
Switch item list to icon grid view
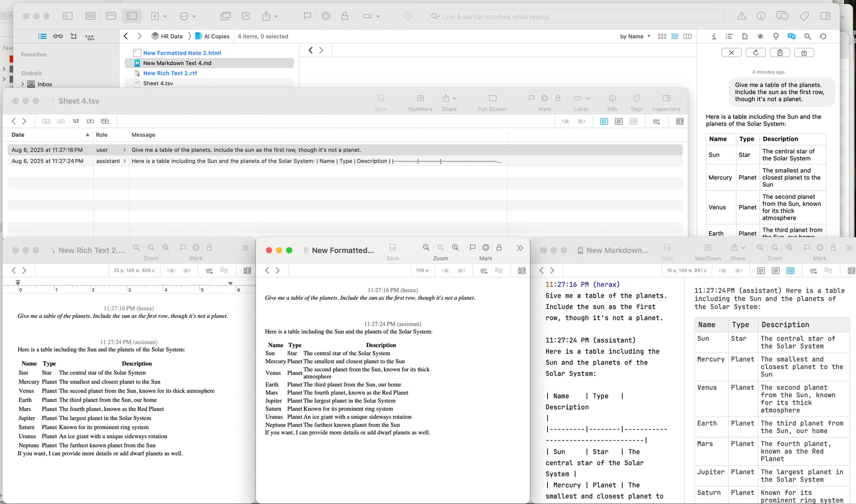tap(662, 37)
